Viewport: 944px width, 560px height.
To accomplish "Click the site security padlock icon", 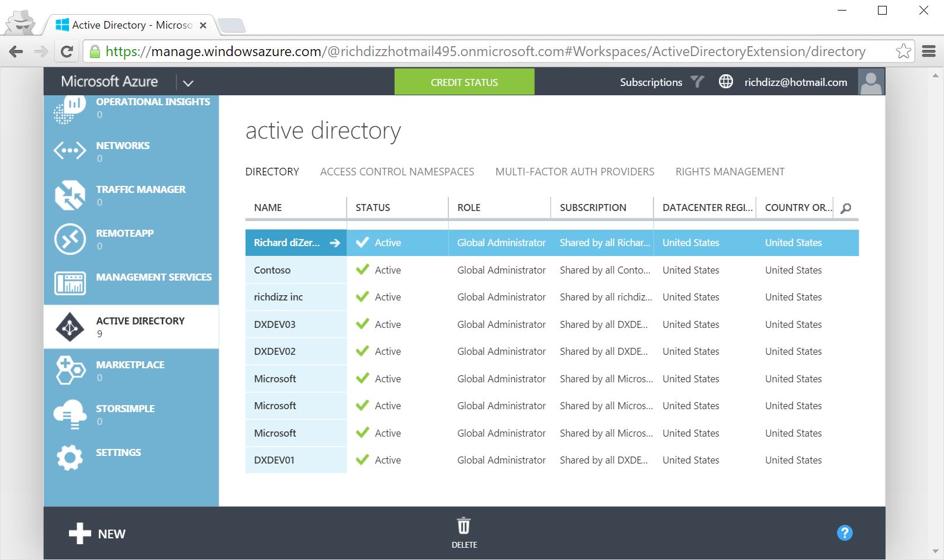I will point(94,51).
